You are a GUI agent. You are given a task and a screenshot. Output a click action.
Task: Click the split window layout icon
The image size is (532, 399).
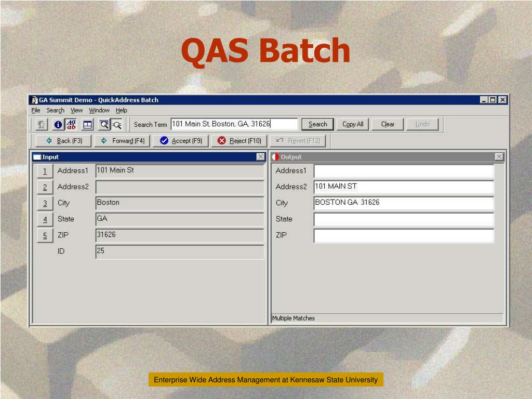[x=87, y=125]
